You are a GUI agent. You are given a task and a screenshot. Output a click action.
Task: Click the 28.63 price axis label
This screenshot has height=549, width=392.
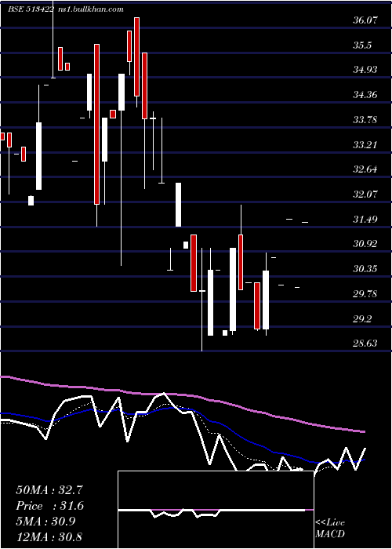(x=365, y=344)
